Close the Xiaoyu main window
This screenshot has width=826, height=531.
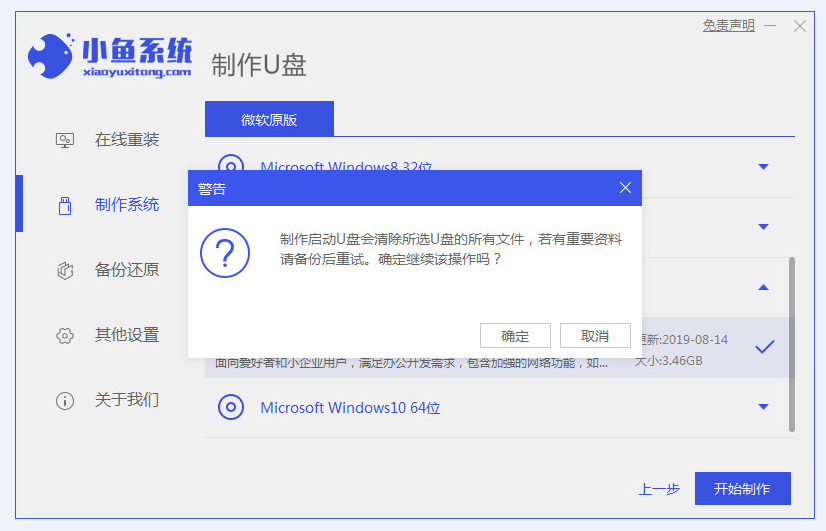800,26
